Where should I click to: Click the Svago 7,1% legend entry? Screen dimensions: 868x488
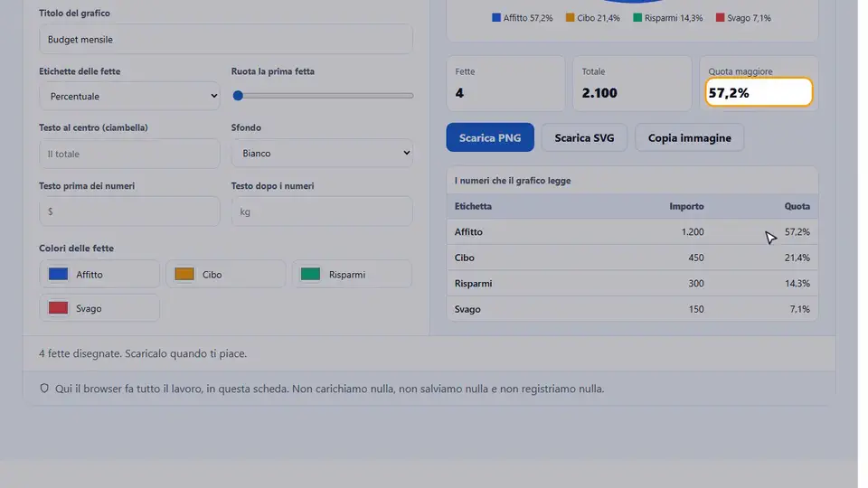[743, 18]
